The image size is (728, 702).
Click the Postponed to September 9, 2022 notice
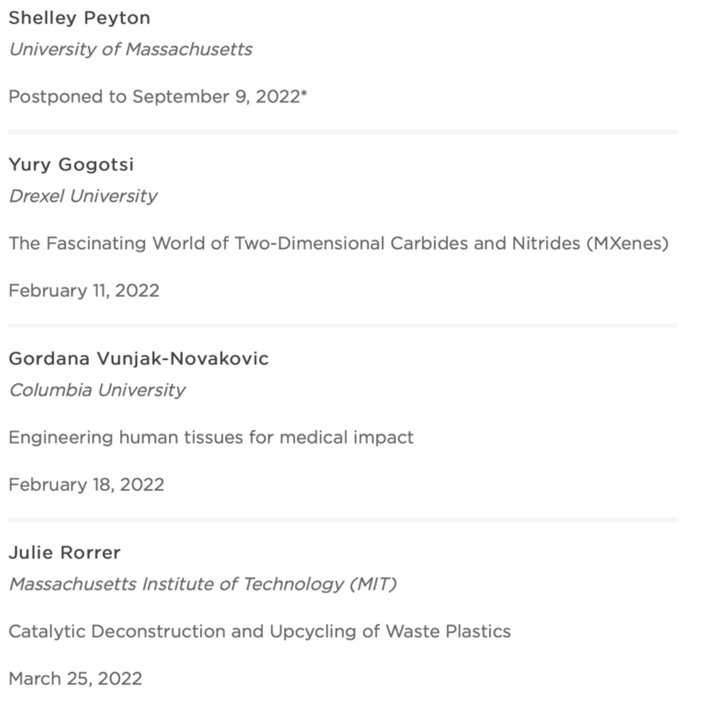tap(153, 97)
